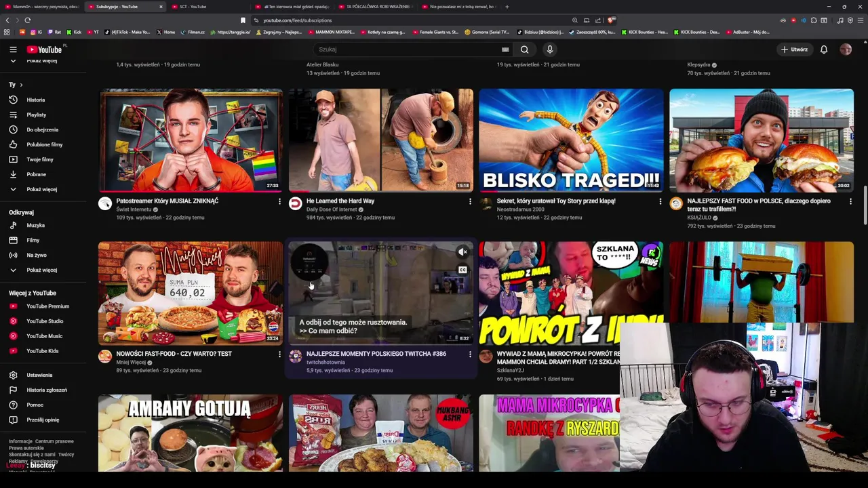Expand the Ty section chevron

[x=21, y=85]
